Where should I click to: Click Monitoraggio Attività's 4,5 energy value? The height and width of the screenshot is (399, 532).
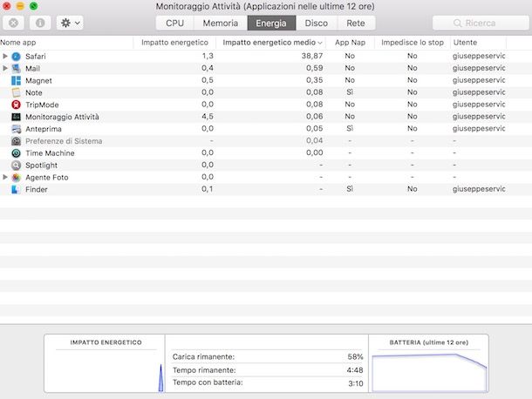208,117
